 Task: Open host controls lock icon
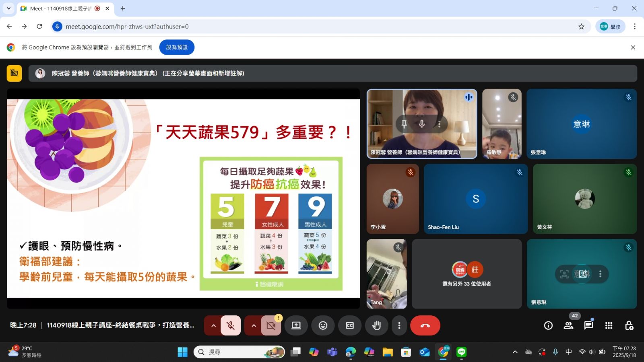629,325
